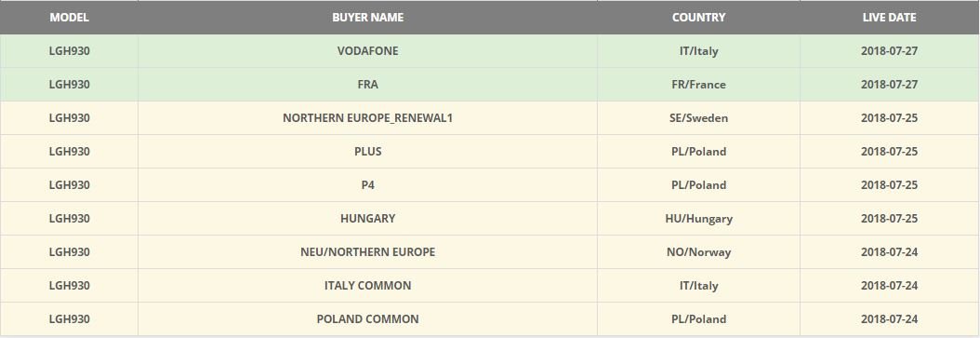Click the POLAND COMMON buyer name
The width and height of the screenshot is (980, 338).
pyautogui.click(x=367, y=319)
